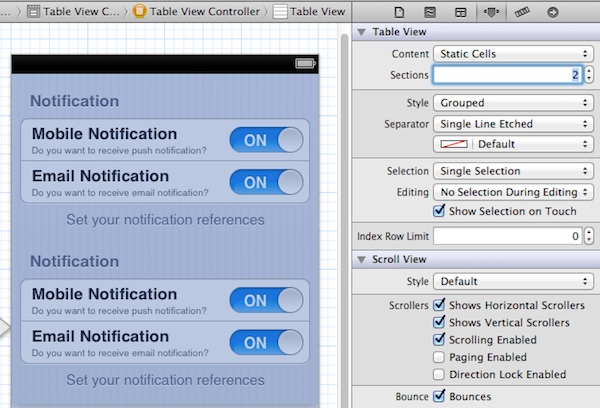Screen dimensions: 600x408
Task: Open the Size inspector ruler icon
Action: pyautogui.click(x=521, y=11)
